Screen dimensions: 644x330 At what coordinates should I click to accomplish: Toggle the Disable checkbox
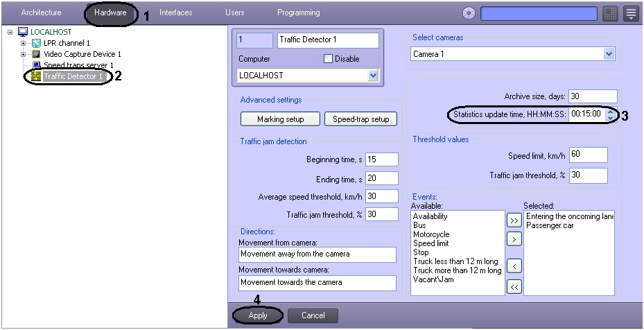point(329,59)
